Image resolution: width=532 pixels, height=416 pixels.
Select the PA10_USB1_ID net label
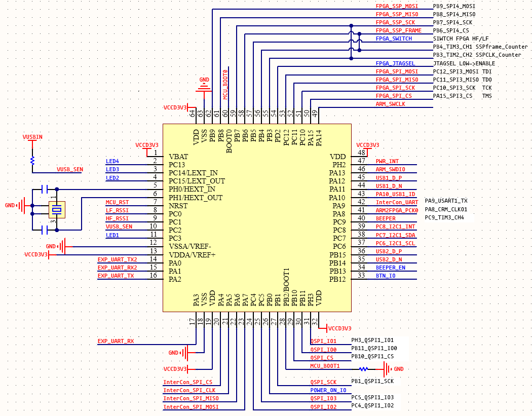[395, 194]
